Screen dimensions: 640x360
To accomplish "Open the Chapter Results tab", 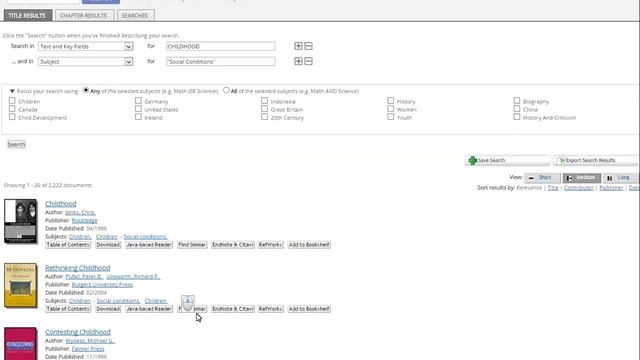I will tap(84, 16).
